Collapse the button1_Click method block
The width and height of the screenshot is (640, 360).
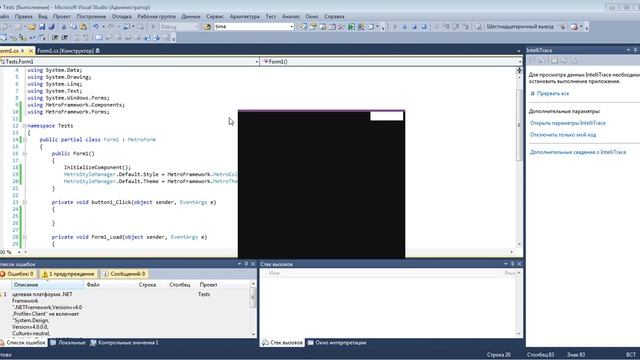click(x=24, y=202)
